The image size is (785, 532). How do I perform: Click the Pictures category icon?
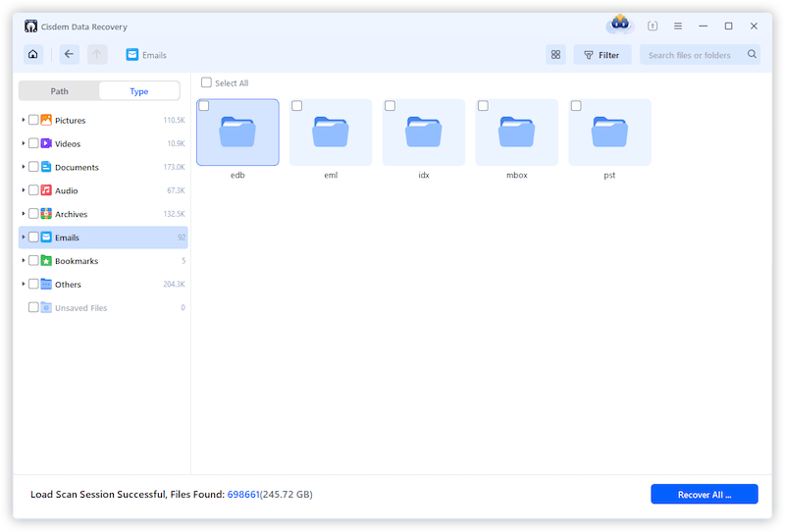coord(46,120)
